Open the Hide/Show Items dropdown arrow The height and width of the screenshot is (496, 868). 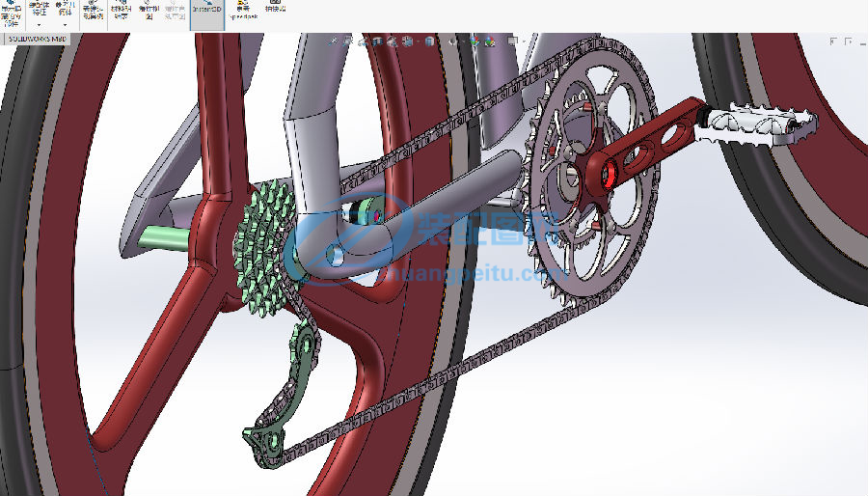click(462, 41)
